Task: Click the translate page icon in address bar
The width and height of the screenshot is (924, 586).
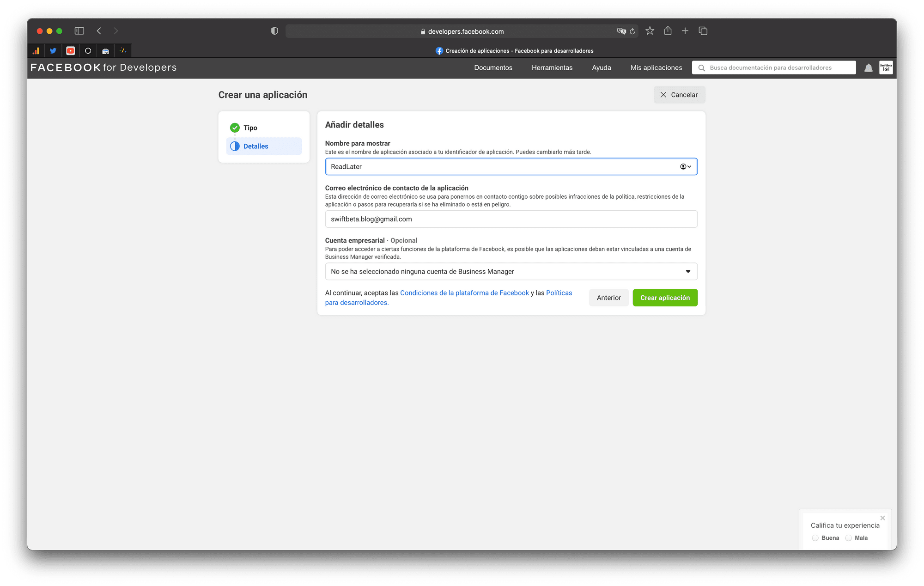Action: tap(621, 31)
